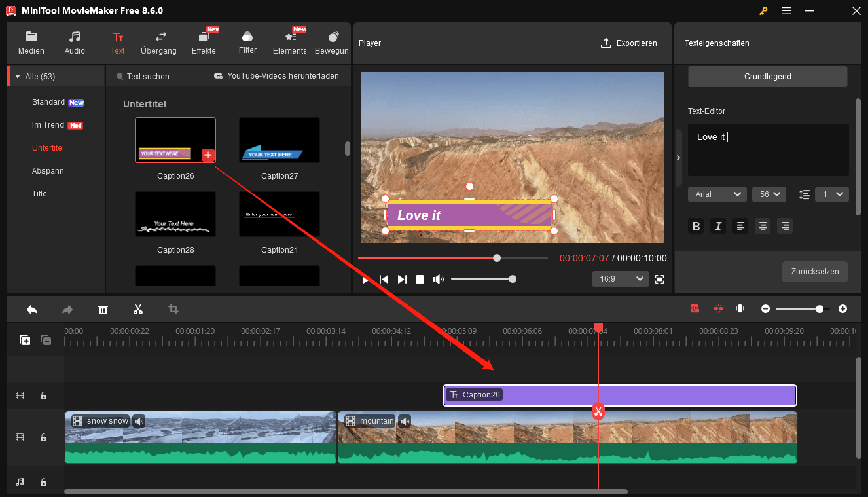Open the Text tool panel
Image resolution: width=868 pixels, height=497 pixels.
point(118,43)
